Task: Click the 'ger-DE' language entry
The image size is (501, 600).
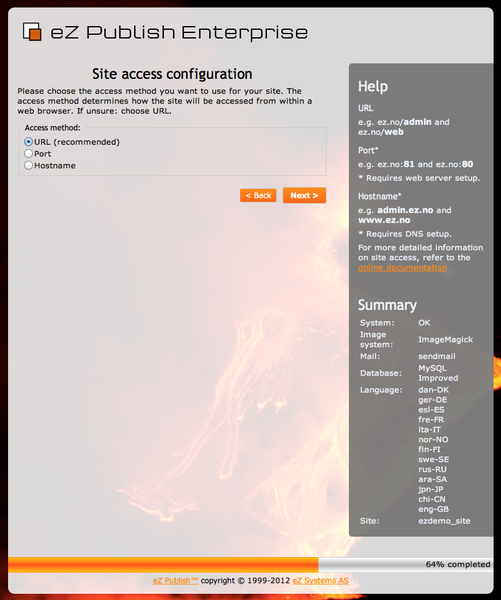Action: point(433,400)
